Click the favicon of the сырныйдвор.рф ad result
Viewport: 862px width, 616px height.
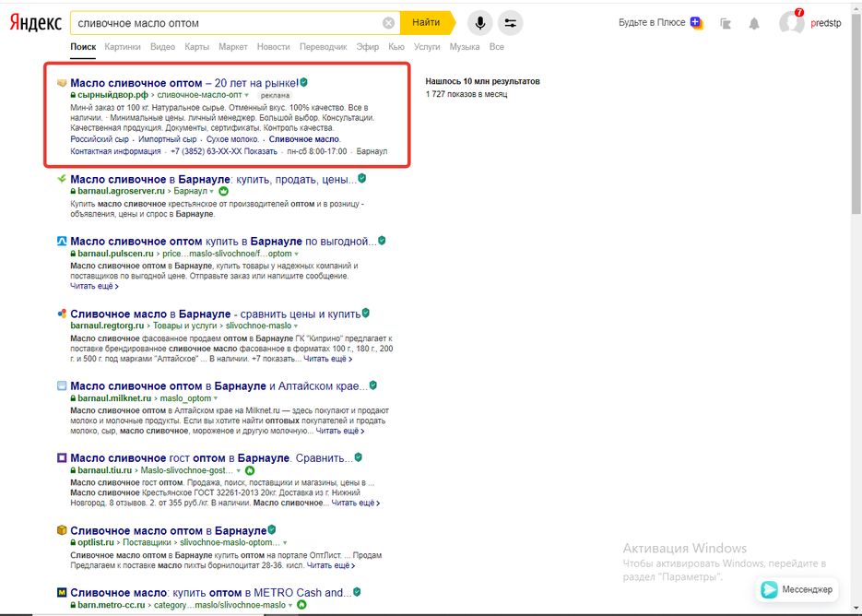62,82
